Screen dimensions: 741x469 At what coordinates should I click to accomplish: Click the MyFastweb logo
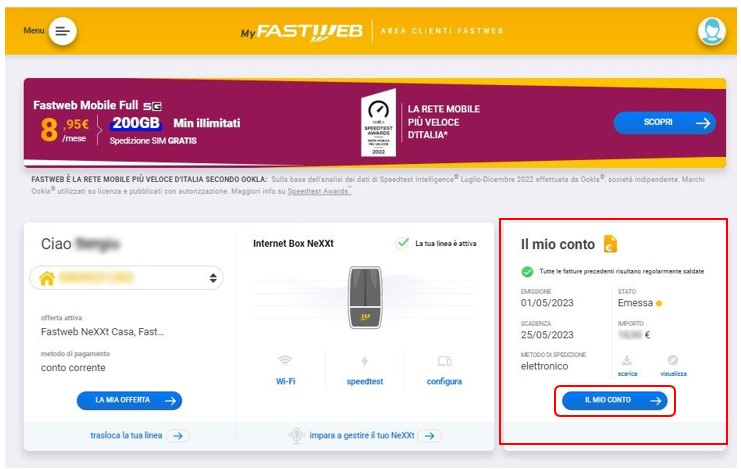[302, 32]
